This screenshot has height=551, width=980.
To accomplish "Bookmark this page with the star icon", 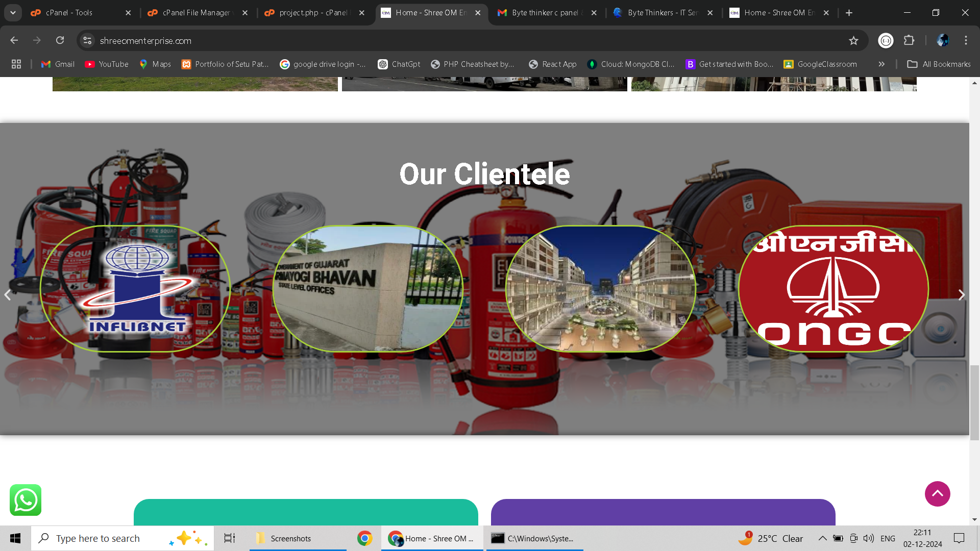I will (x=853, y=41).
